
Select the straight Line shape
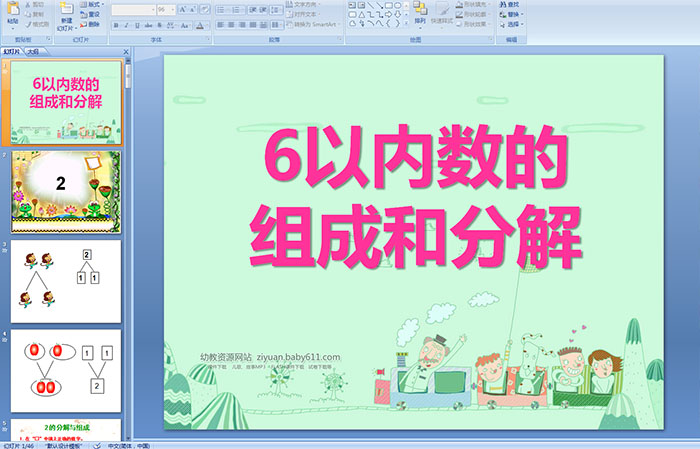(371, 5)
